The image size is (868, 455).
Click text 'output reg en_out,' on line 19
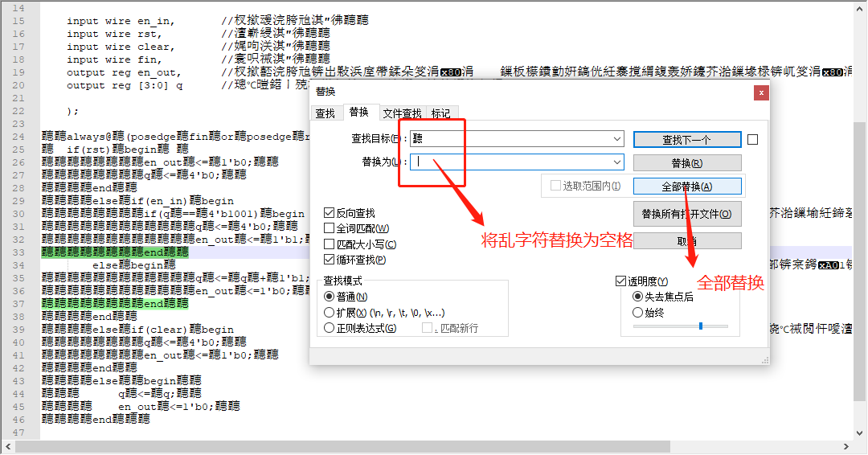click(124, 72)
